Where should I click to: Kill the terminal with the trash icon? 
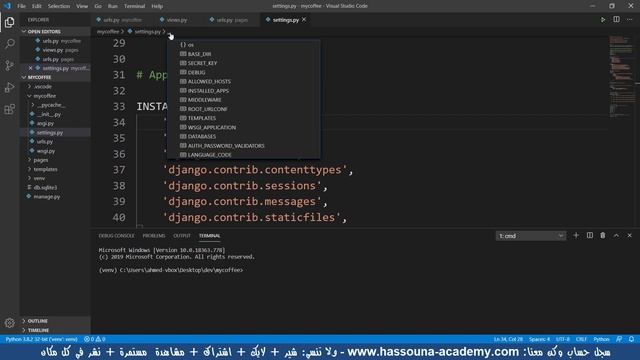(603, 236)
